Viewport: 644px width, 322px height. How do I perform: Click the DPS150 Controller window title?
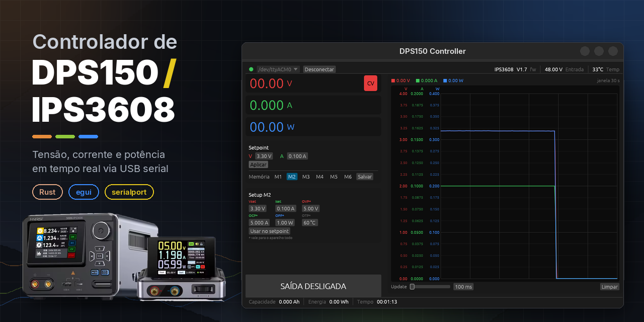[x=432, y=51]
